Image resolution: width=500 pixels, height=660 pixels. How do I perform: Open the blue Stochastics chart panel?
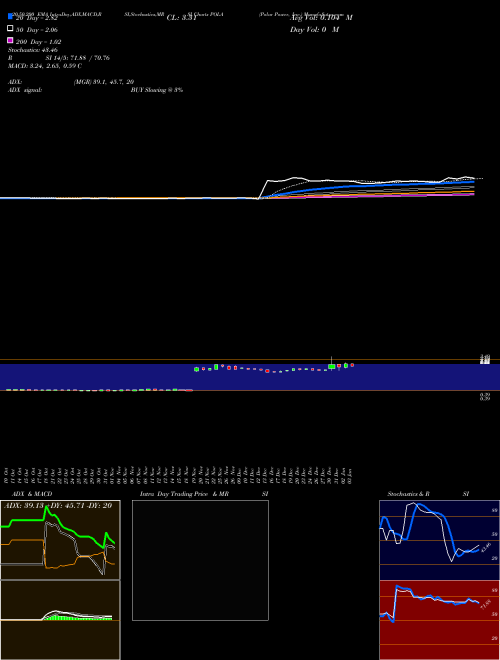439,540
